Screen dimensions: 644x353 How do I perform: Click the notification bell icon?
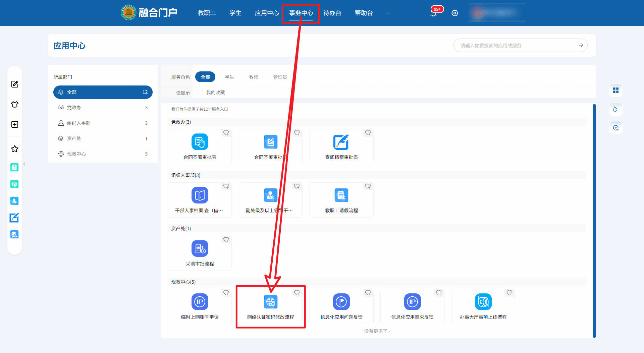[433, 13]
